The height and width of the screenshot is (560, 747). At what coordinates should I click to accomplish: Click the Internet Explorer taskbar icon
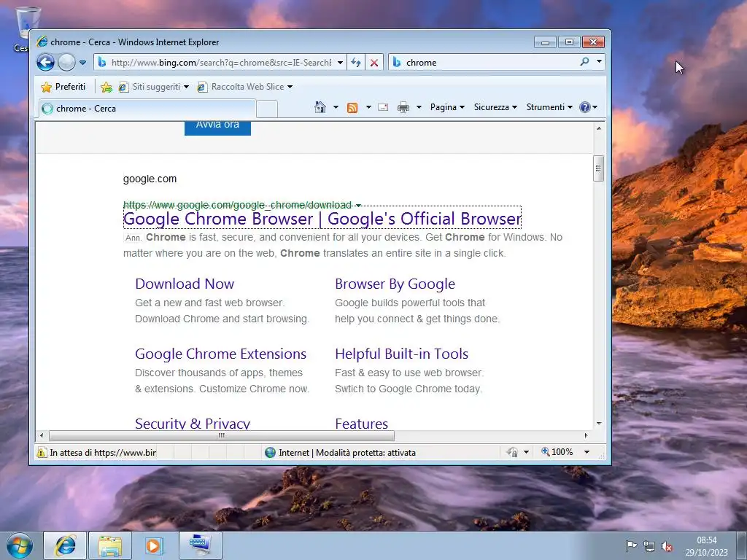[x=65, y=545]
